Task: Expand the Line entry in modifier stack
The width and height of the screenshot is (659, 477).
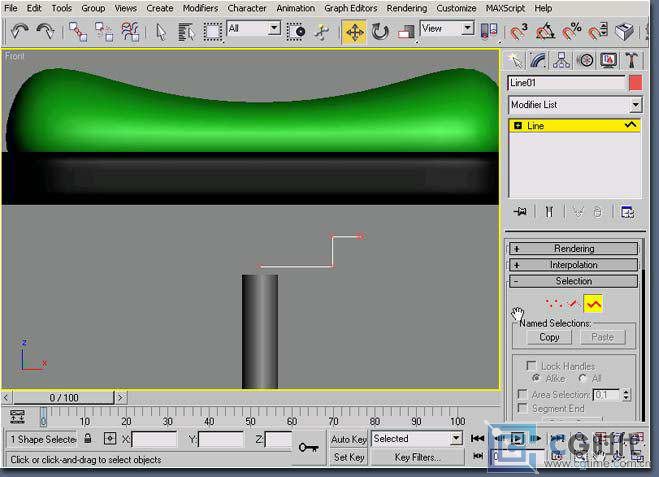Action: pyautogui.click(x=518, y=126)
